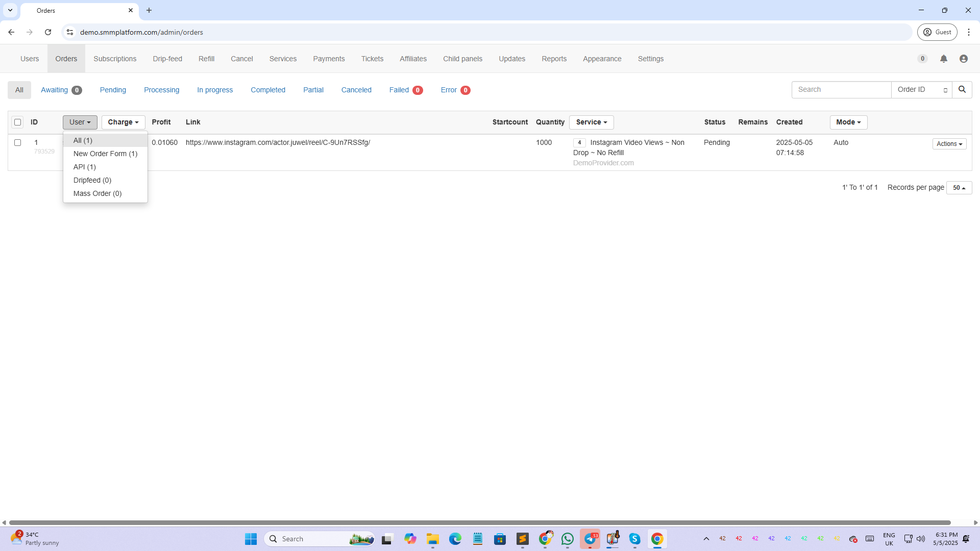Click the search magnifier button

[x=962, y=90]
